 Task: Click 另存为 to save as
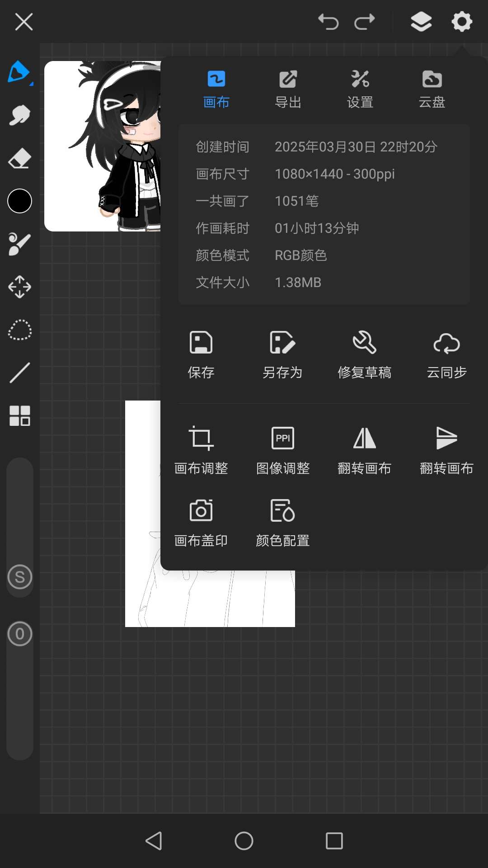[x=282, y=354]
